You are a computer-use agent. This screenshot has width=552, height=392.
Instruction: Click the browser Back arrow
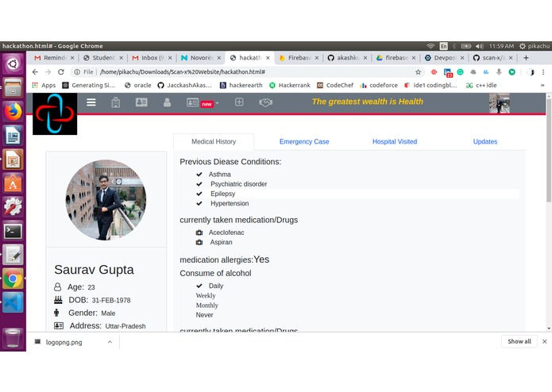point(35,72)
